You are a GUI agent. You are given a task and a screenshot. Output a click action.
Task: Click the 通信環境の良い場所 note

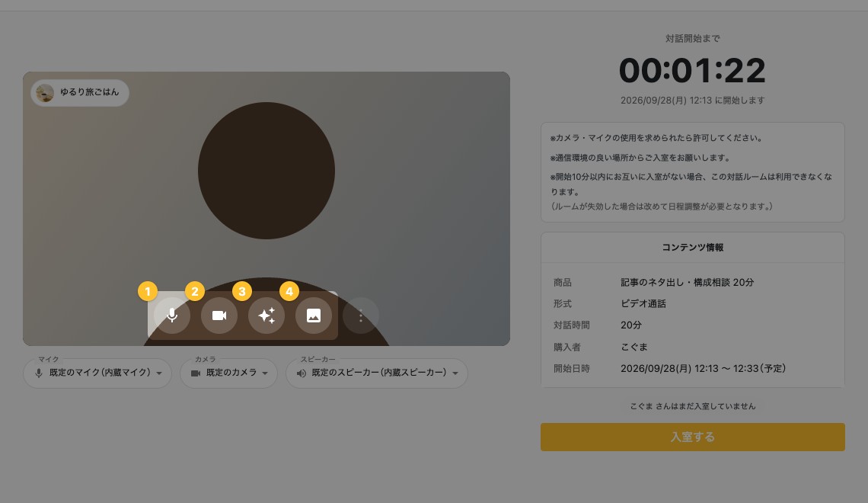point(640,158)
